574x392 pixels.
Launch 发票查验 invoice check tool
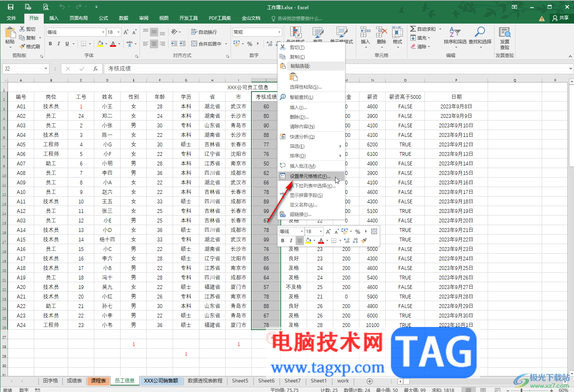(505, 38)
